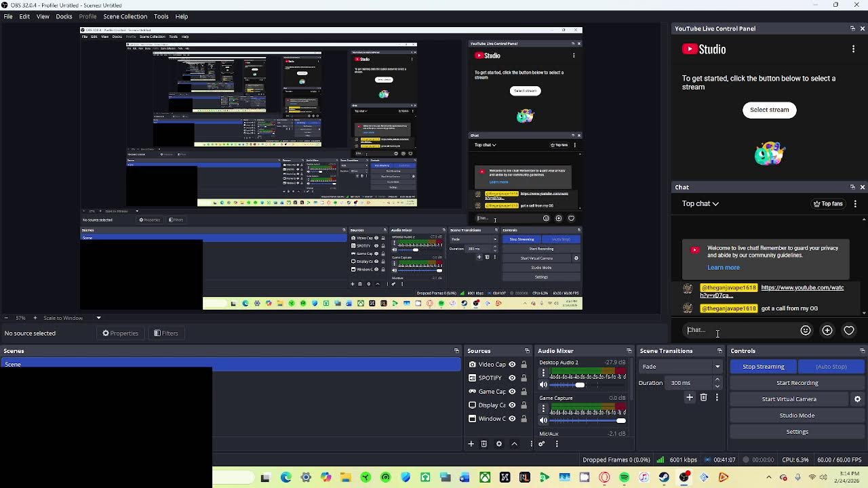Toggle visibility of the Game Capture source
Image resolution: width=868 pixels, height=488 pixels.
coord(512,392)
